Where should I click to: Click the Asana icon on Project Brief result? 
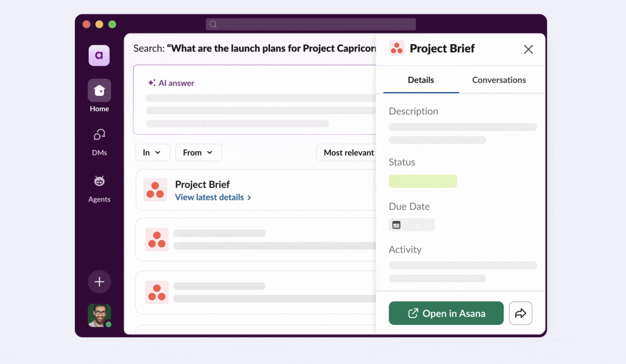[x=155, y=190]
